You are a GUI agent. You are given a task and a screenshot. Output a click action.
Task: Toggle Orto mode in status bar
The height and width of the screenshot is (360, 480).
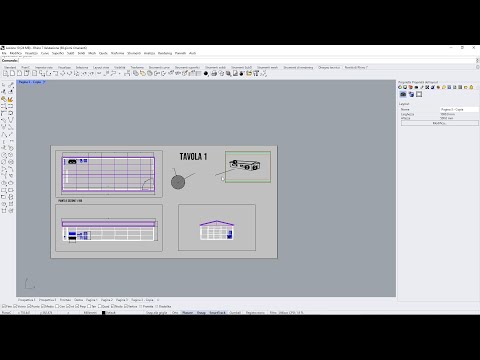(x=175, y=313)
